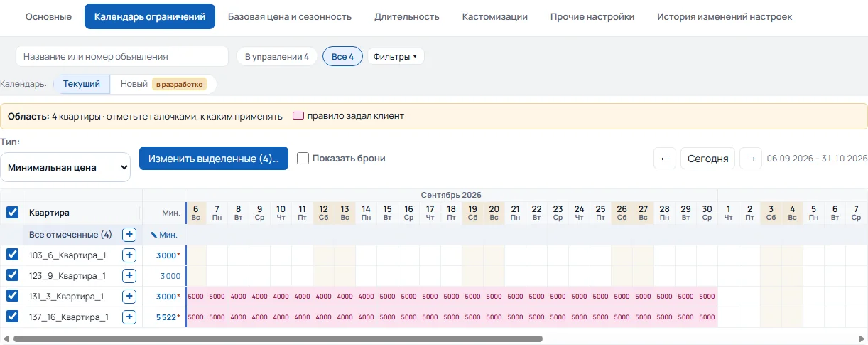This screenshot has width=868, height=345.
Task: Click plus icon next to 131_3_Квартира_1
Action: tap(129, 297)
